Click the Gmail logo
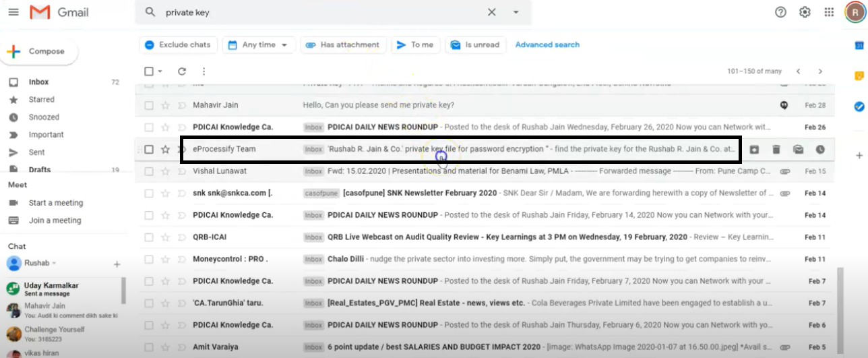The image size is (868, 358). coord(59,12)
